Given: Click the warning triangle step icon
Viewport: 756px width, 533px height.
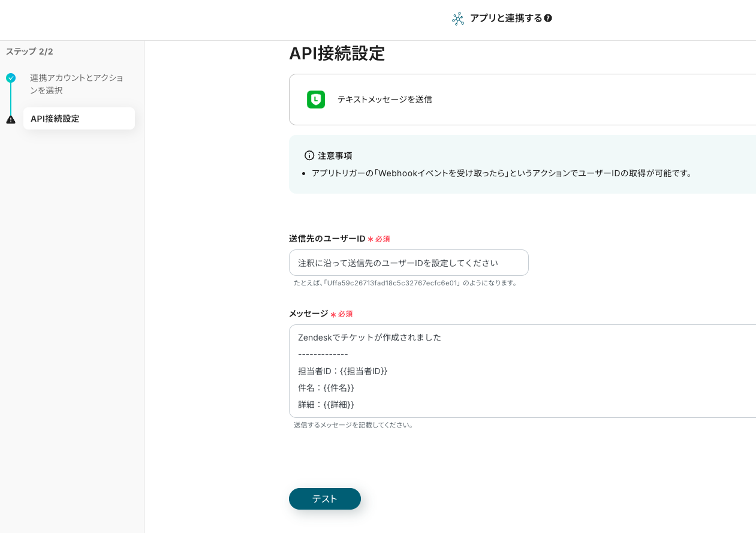Looking at the screenshot, I should point(11,119).
